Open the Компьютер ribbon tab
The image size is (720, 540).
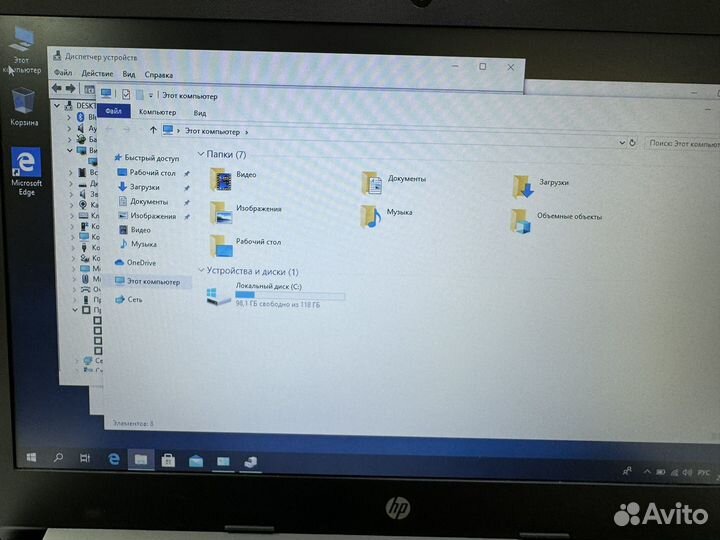(x=158, y=112)
